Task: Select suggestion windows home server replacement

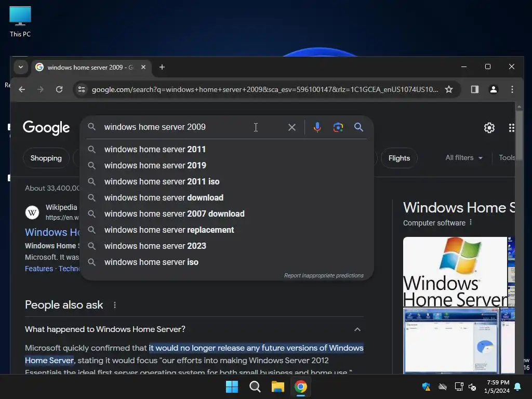Action: pos(227,230)
